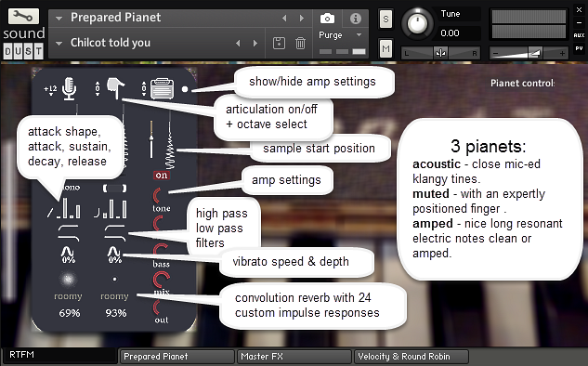Switch to the Velocity & Round Robin tab
Image resolution: width=588 pixels, height=366 pixels.
tap(412, 357)
